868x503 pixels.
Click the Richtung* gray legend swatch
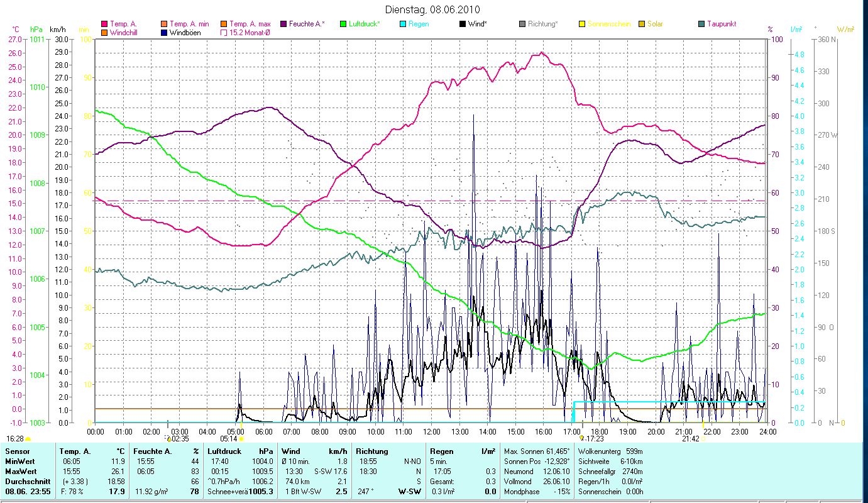point(522,24)
